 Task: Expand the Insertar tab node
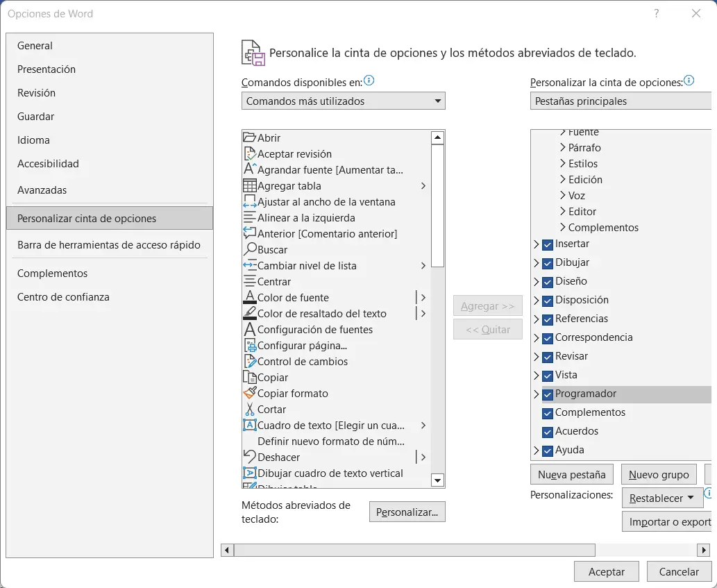(537, 244)
